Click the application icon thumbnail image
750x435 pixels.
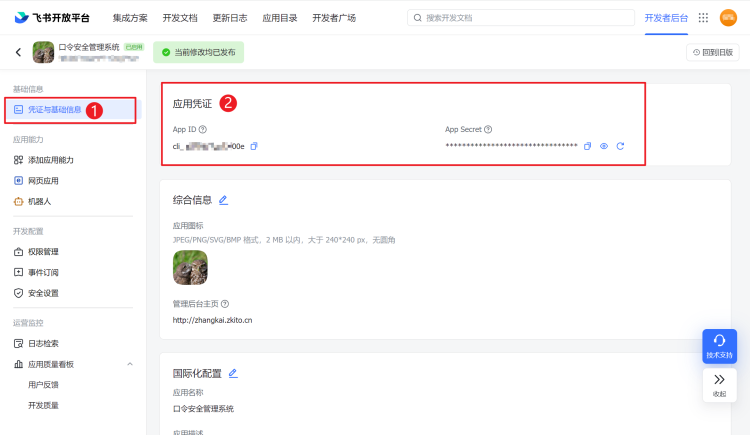pyautogui.click(x=190, y=267)
